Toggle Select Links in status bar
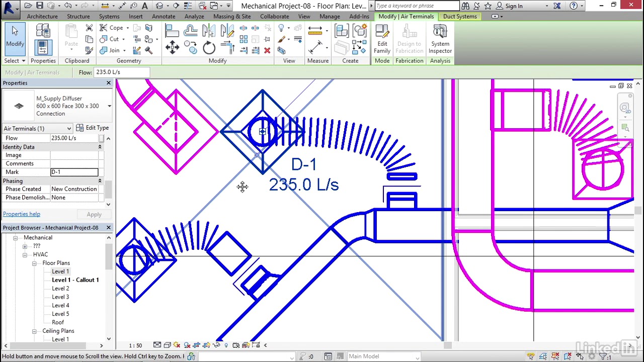This screenshot has width=644, height=362. 531,356
